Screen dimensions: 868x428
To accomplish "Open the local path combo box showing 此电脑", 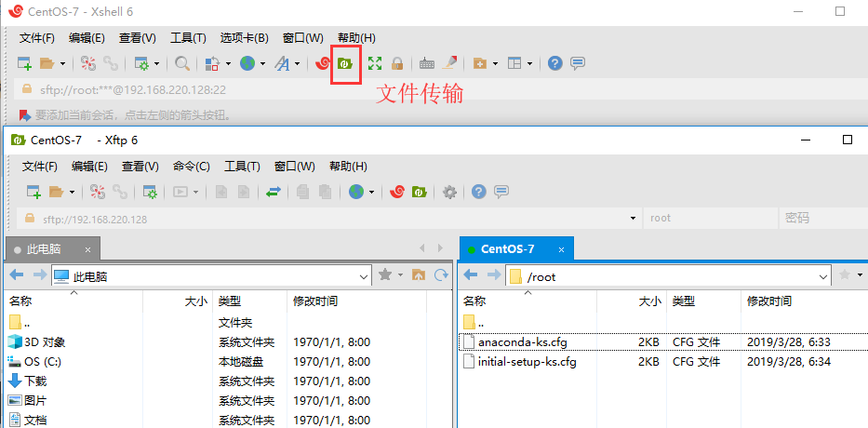I will [211, 275].
